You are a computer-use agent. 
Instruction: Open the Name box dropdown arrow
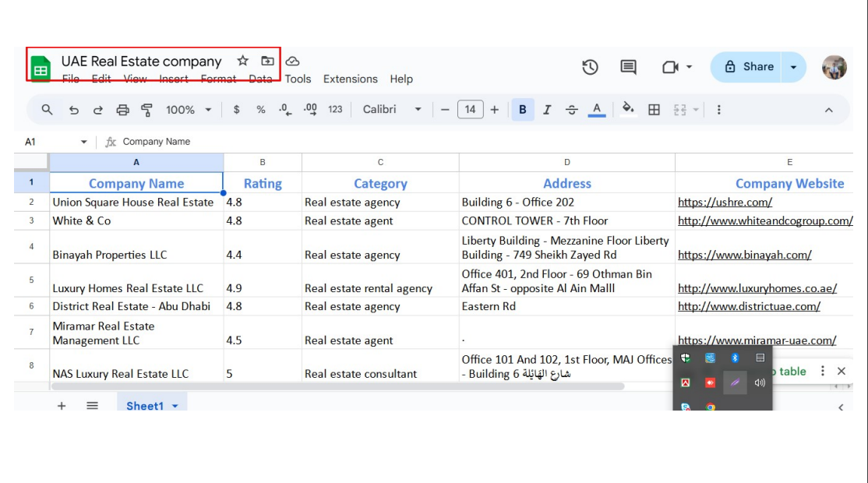(x=83, y=142)
